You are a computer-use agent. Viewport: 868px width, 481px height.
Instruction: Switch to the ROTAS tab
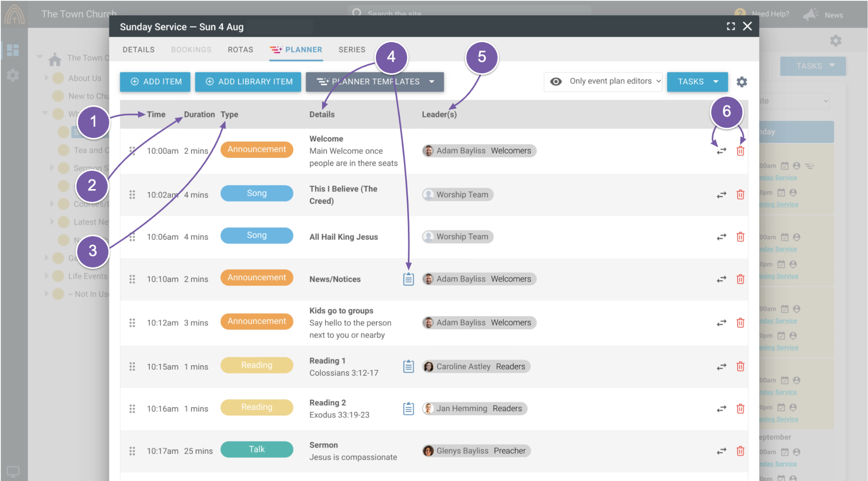click(240, 49)
